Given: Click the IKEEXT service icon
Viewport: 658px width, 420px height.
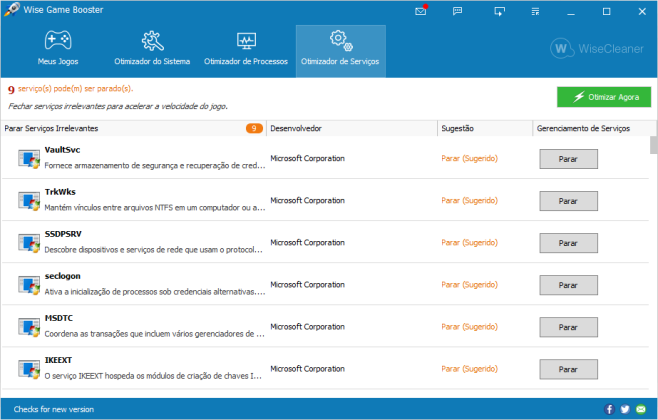Looking at the screenshot, I should (x=29, y=369).
